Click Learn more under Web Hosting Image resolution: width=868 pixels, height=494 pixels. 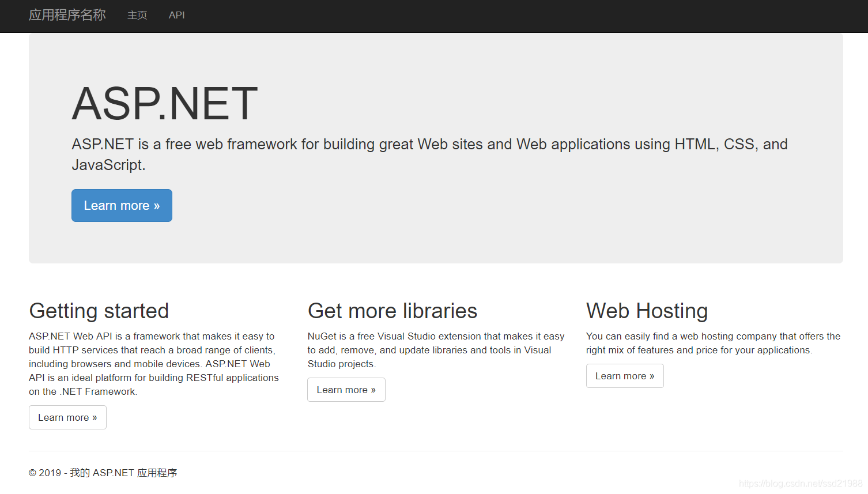tap(625, 376)
